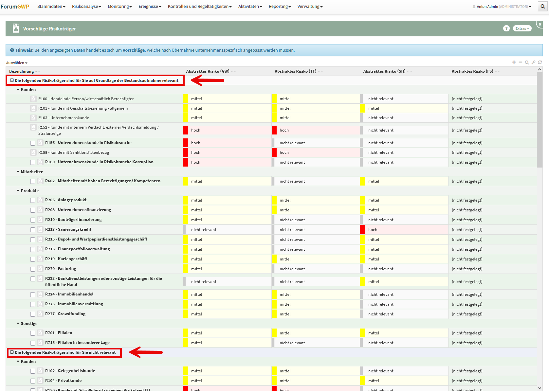Click the table search magnifier icon

pyautogui.click(x=527, y=62)
